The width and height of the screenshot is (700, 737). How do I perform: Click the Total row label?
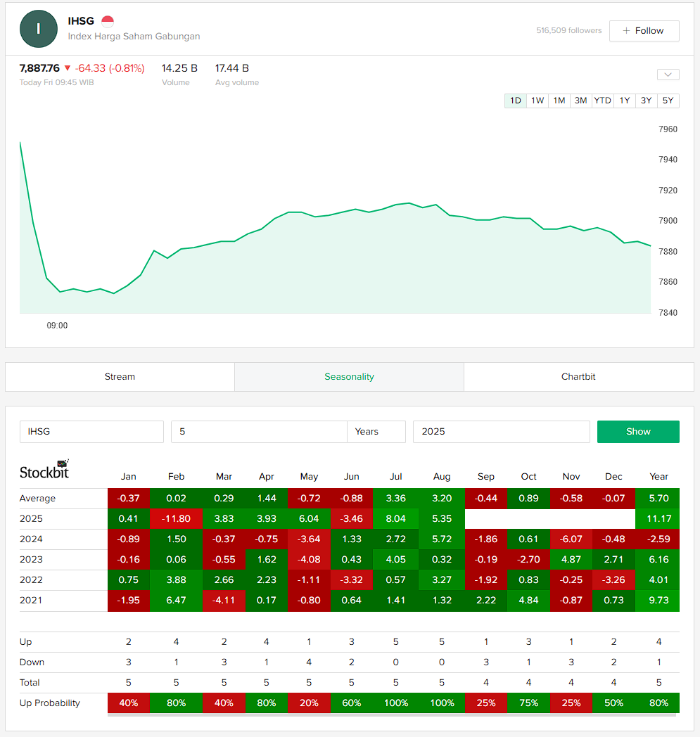coord(30,682)
